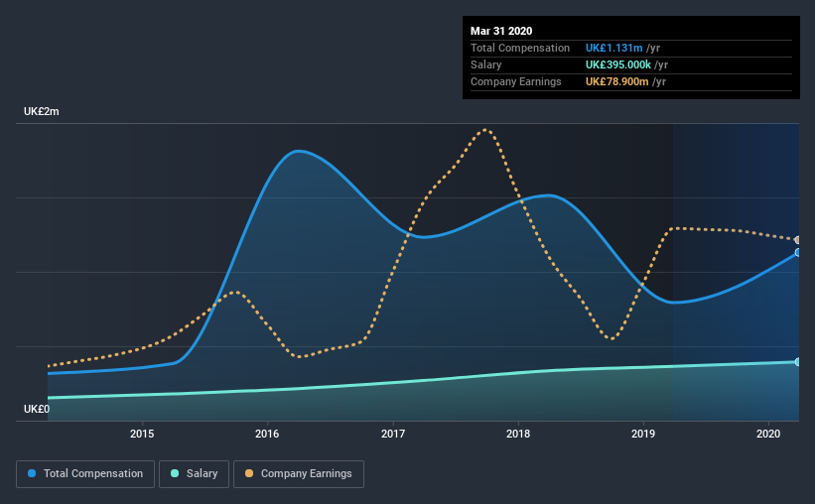Click the UK£2m y-axis label

(41, 112)
